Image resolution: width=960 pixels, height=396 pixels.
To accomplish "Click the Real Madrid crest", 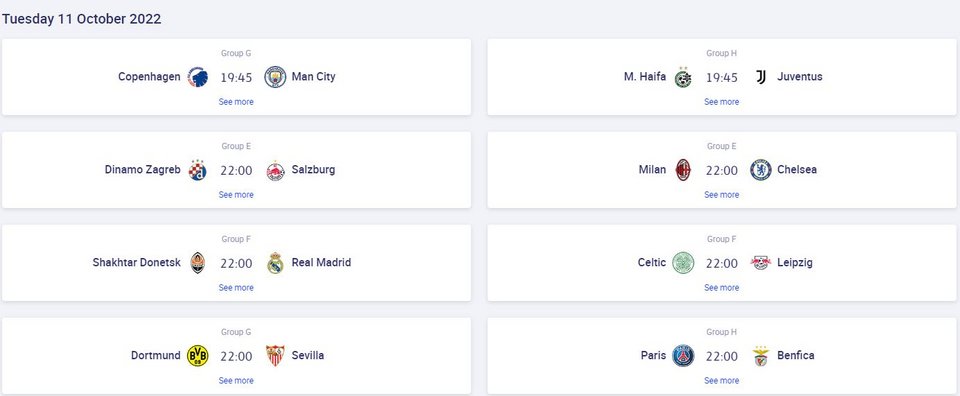I will tap(275, 263).
